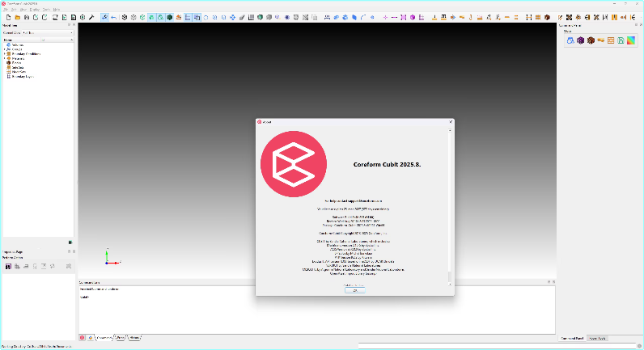Click the orange table grid mode icon
This screenshot has height=350, width=644.
click(x=611, y=40)
